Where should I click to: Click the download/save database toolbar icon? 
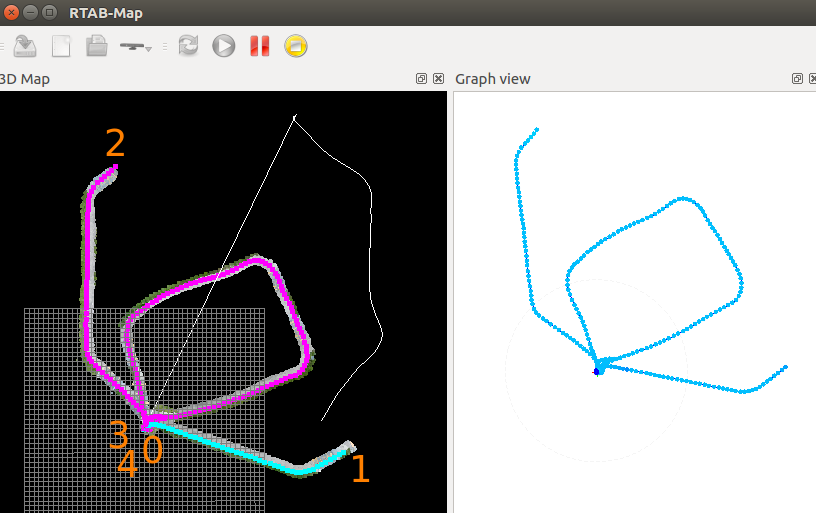tap(25, 46)
